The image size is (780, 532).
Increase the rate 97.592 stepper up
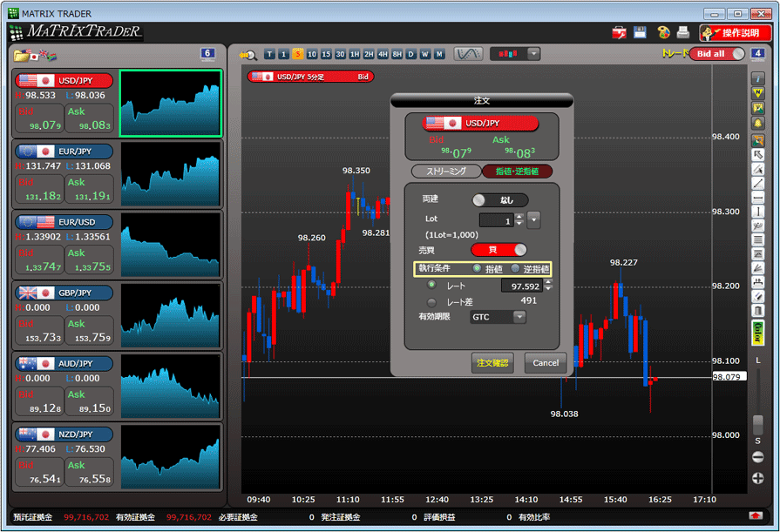point(548,282)
